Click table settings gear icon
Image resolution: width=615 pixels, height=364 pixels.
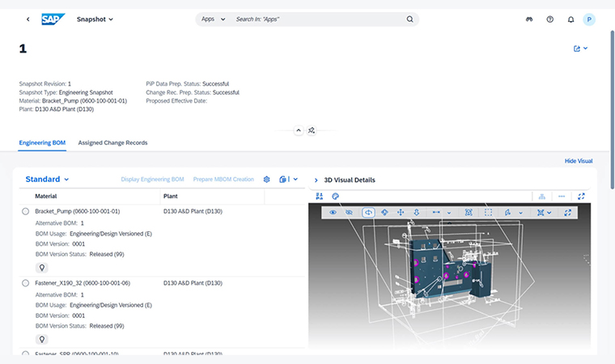click(266, 179)
